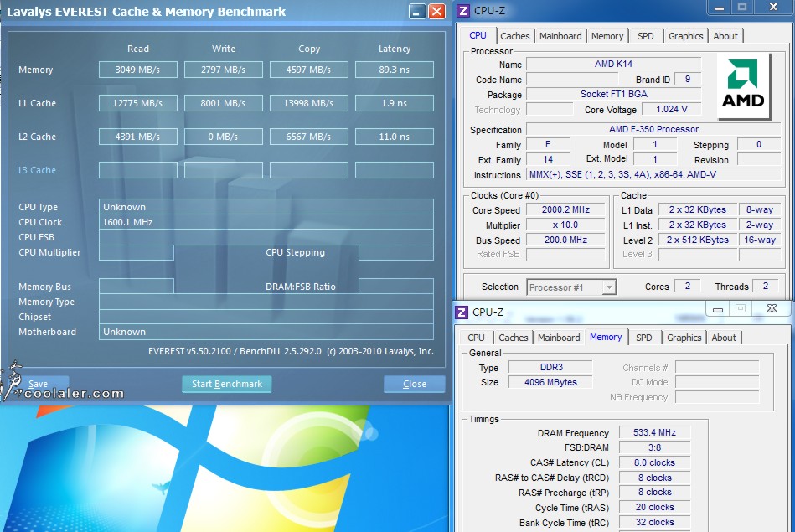Click the Bus Speed value 200.0 MHz
795x532 pixels.
pyautogui.click(x=565, y=240)
